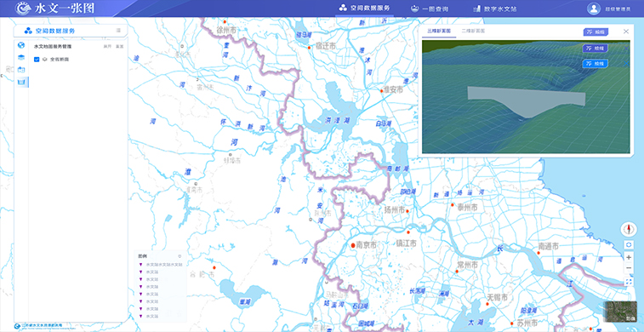Open the 数字水文站 top menu

494,9
